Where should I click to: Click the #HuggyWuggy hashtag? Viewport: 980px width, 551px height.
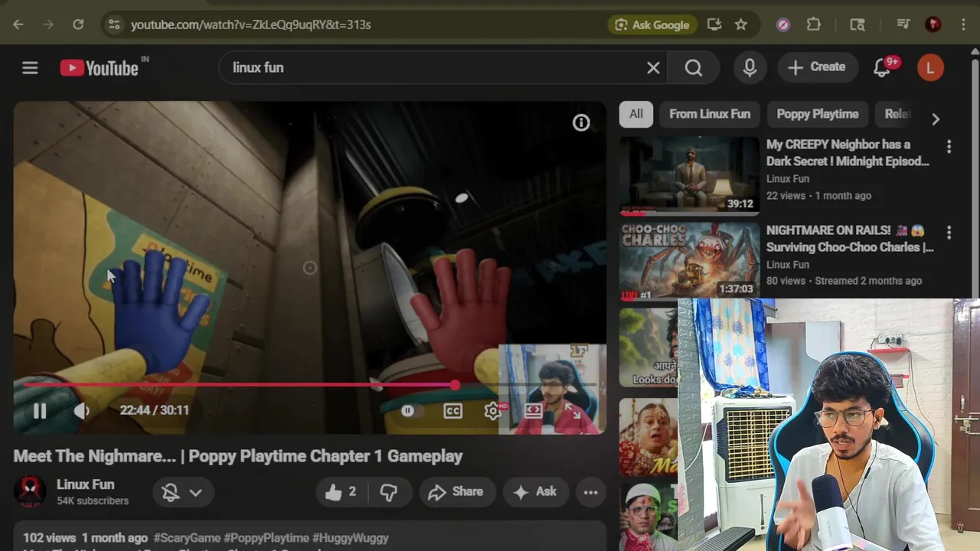pos(351,538)
